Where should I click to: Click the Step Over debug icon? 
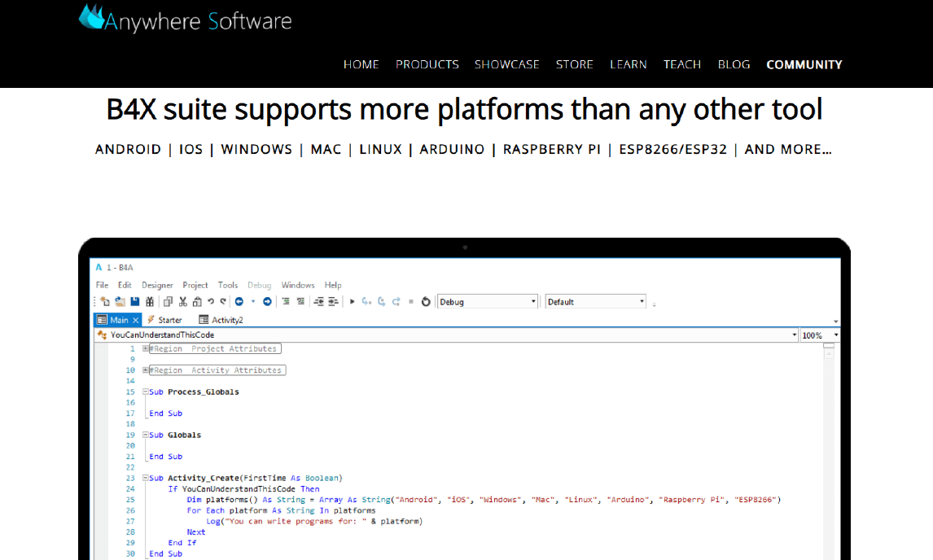pyautogui.click(x=381, y=302)
